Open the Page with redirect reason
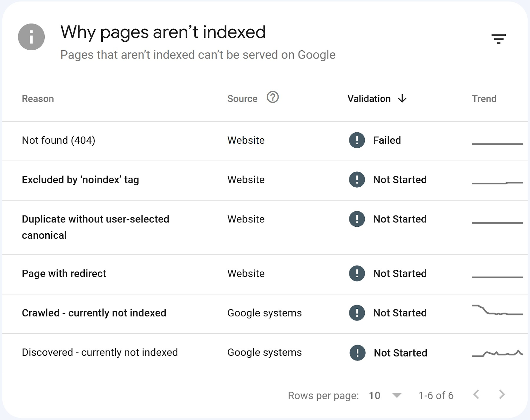This screenshot has height=420, width=530. pos(64,274)
